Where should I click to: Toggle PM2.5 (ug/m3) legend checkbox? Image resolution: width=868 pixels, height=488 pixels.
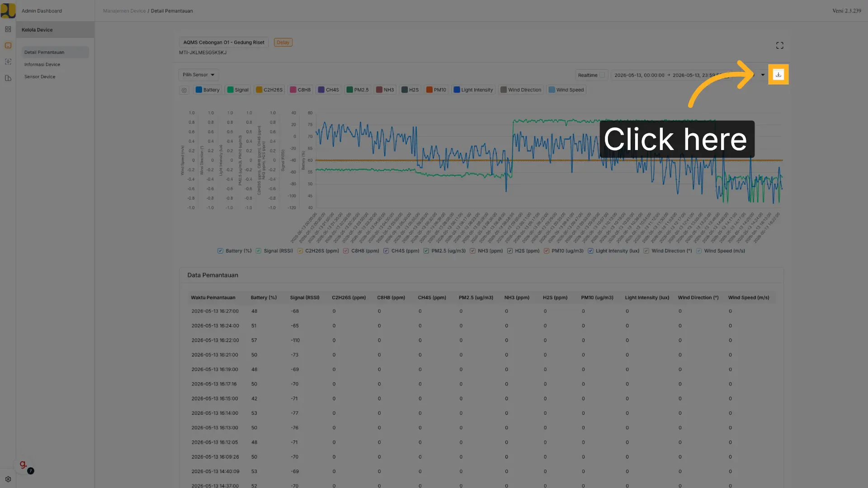(426, 251)
